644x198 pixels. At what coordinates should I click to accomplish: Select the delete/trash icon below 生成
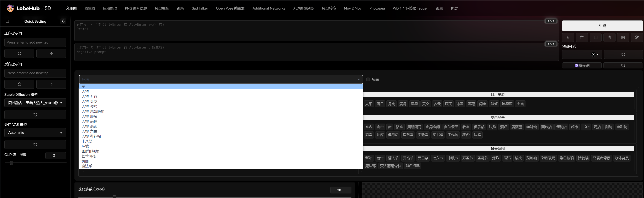(582, 37)
